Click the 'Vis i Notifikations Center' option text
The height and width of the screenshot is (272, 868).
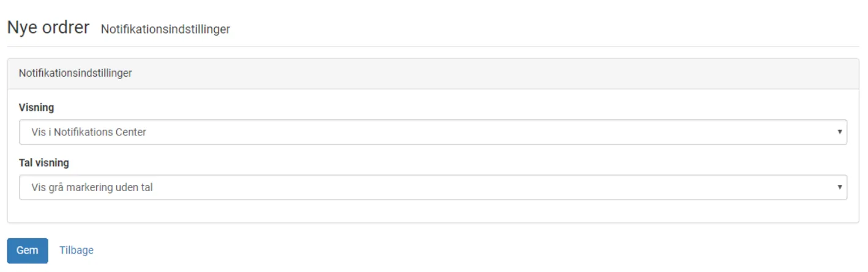coord(89,132)
